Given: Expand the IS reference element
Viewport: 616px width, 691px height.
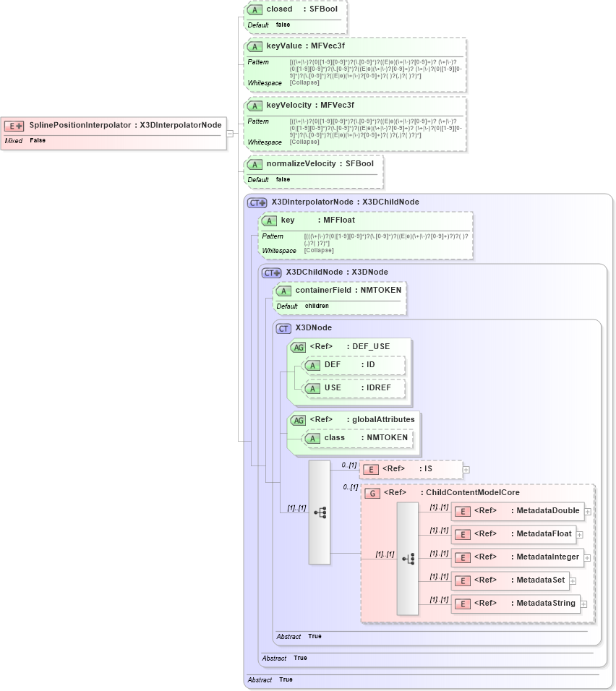Looking at the screenshot, I should pyautogui.click(x=466, y=470).
